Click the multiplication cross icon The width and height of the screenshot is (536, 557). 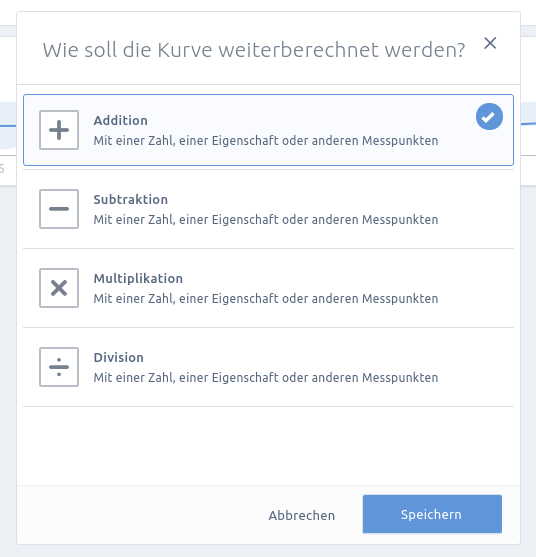click(x=59, y=288)
